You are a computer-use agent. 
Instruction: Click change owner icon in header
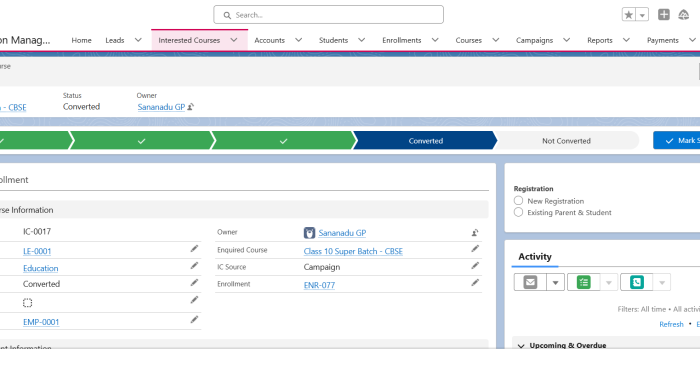191,107
